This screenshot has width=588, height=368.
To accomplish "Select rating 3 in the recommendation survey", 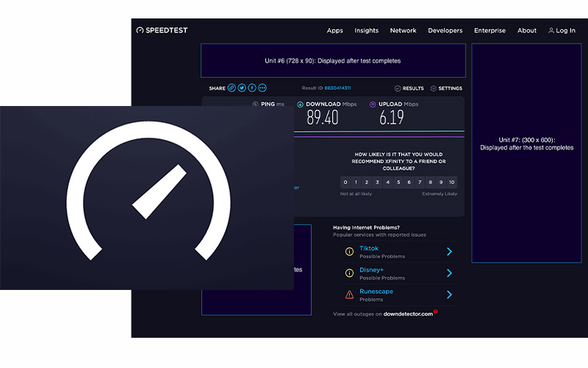I will (x=377, y=182).
